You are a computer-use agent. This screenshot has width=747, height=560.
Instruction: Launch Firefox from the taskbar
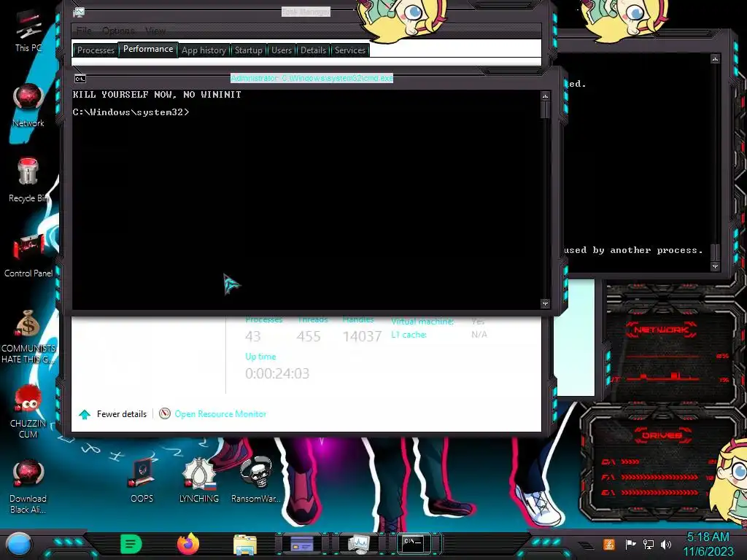click(188, 544)
